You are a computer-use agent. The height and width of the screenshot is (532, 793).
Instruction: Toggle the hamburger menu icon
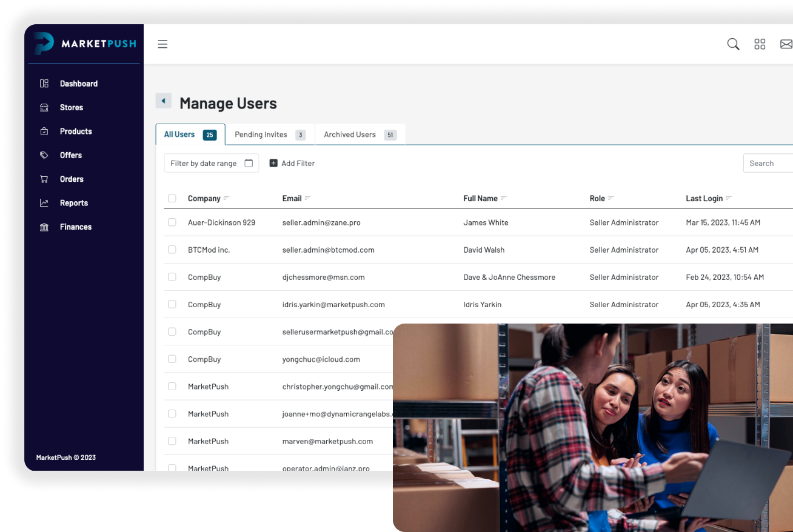coord(162,44)
